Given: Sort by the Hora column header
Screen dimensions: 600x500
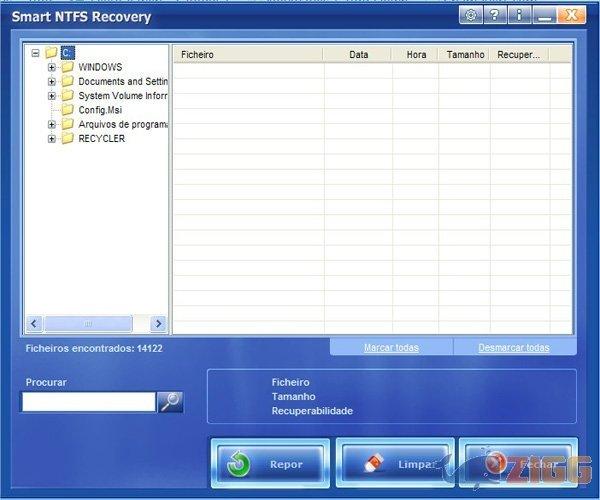Looking at the screenshot, I should (416, 54).
